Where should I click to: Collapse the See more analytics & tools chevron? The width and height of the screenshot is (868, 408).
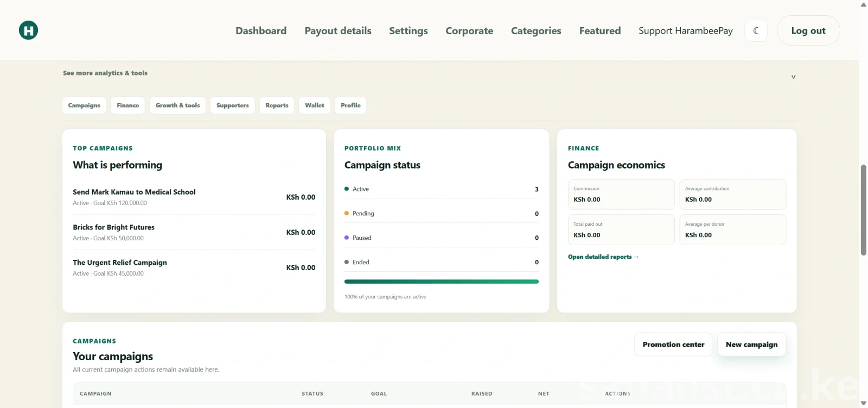pyautogui.click(x=793, y=76)
